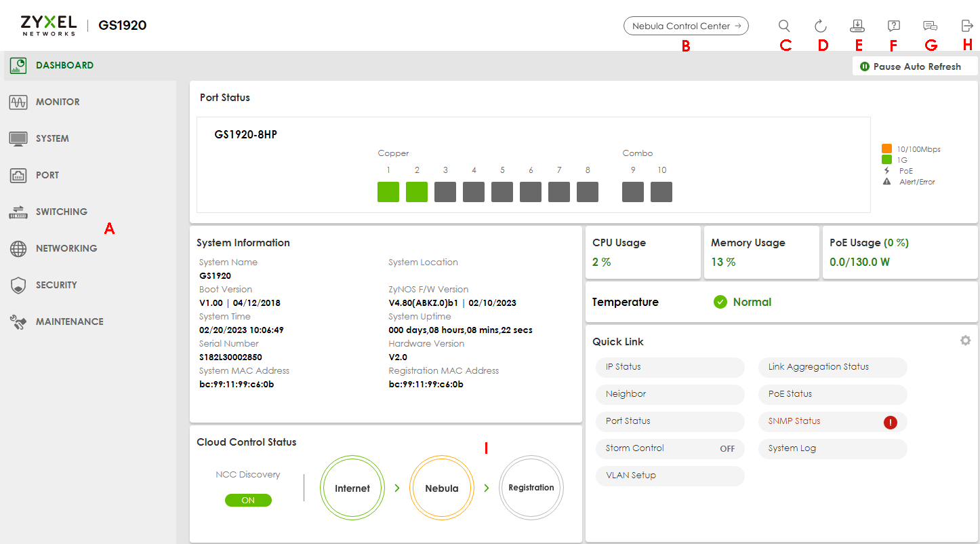Select the Networking sidebar menu item
The image size is (980, 544).
point(66,248)
